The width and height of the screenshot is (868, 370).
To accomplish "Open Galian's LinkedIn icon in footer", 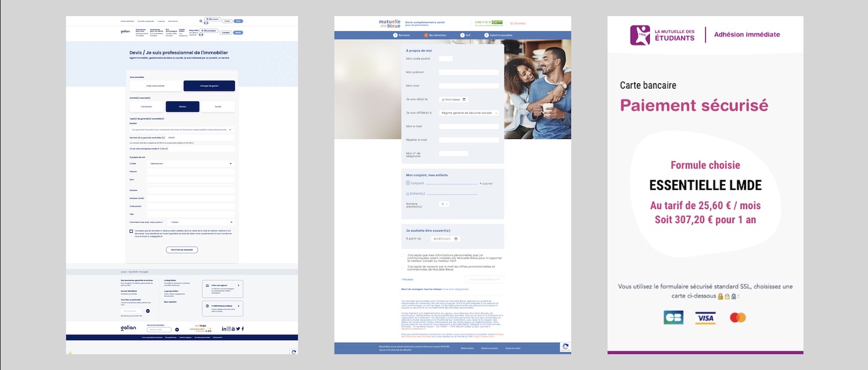I will tap(224, 328).
